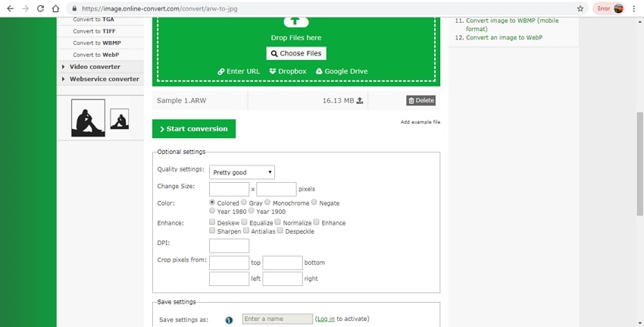Click the upload icon beside 16.13 MB
Screen dimensions: 644x327
point(359,100)
